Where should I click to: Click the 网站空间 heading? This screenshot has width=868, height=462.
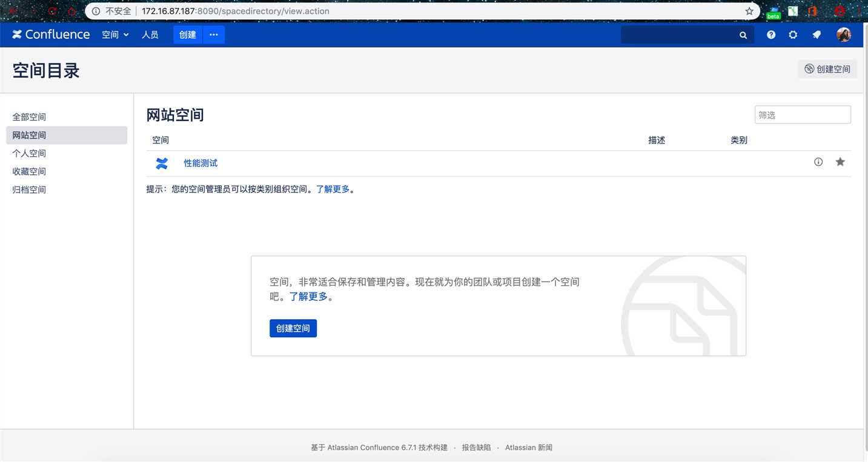click(x=175, y=114)
